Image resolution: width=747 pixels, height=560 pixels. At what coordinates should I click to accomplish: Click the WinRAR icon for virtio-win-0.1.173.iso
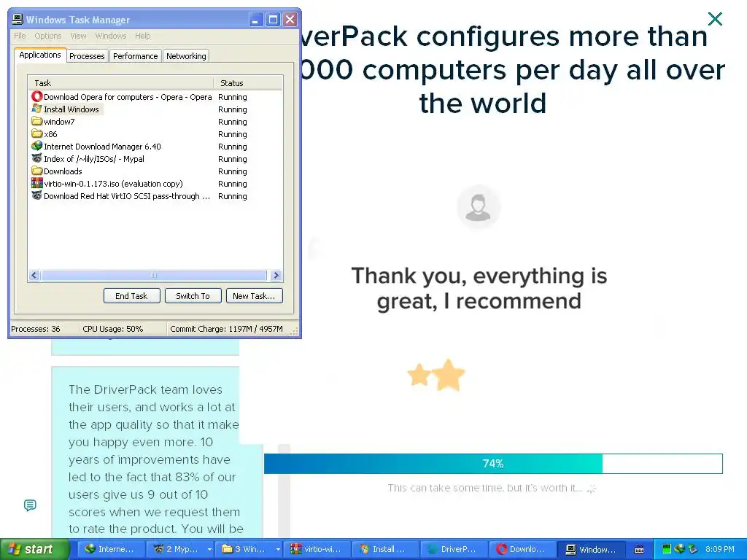36,183
